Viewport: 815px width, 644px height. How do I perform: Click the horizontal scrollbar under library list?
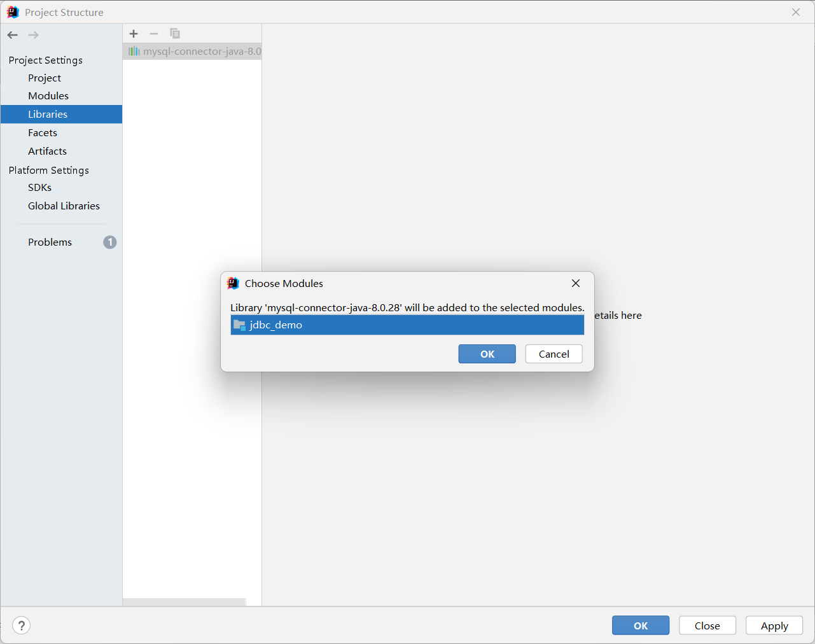click(x=184, y=602)
